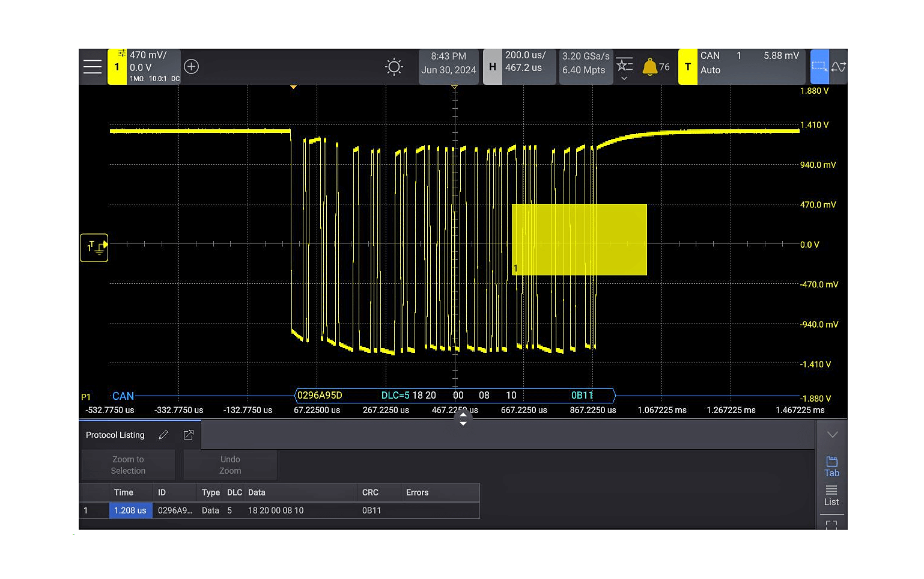Click the 1.410 V vertical axis label
The width and height of the screenshot is (924, 579).
coord(814,125)
